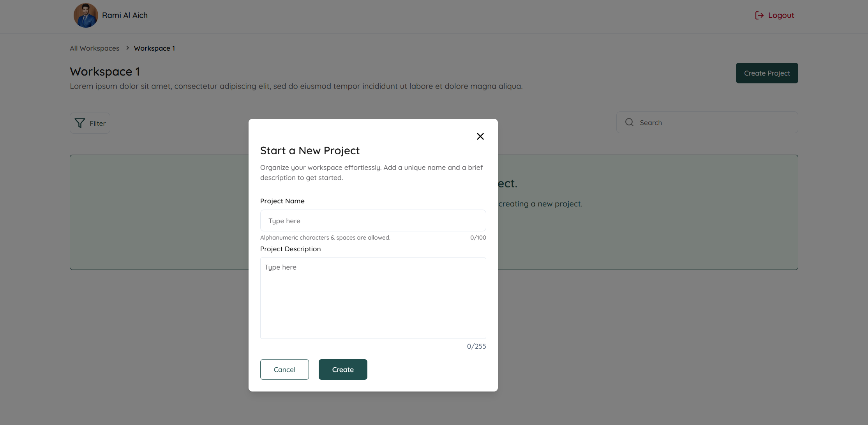Click Rami Al Aich's profile avatar
This screenshot has height=425, width=868.
pos(86,16)
